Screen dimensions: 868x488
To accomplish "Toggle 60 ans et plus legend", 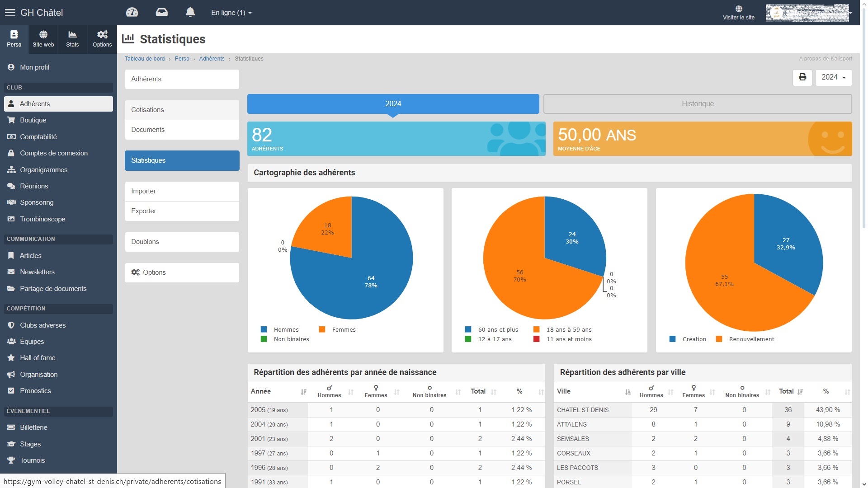I will (x=498, y=330).
